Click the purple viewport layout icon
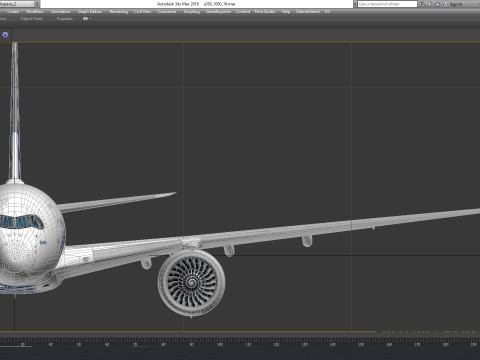This screenshot has width=480, height=360. pos(5,35)
